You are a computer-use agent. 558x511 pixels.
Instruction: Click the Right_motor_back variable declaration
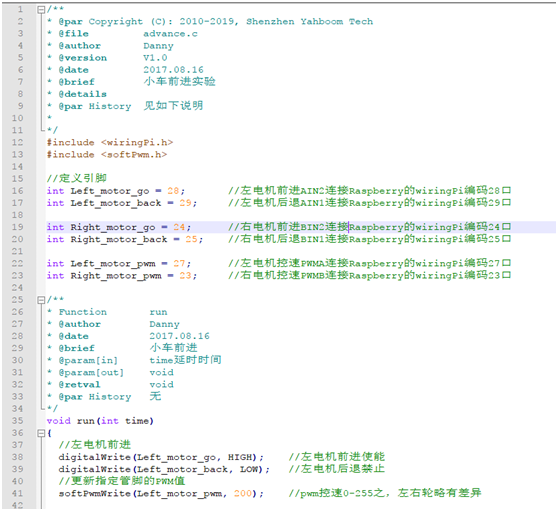coord(125,239)
